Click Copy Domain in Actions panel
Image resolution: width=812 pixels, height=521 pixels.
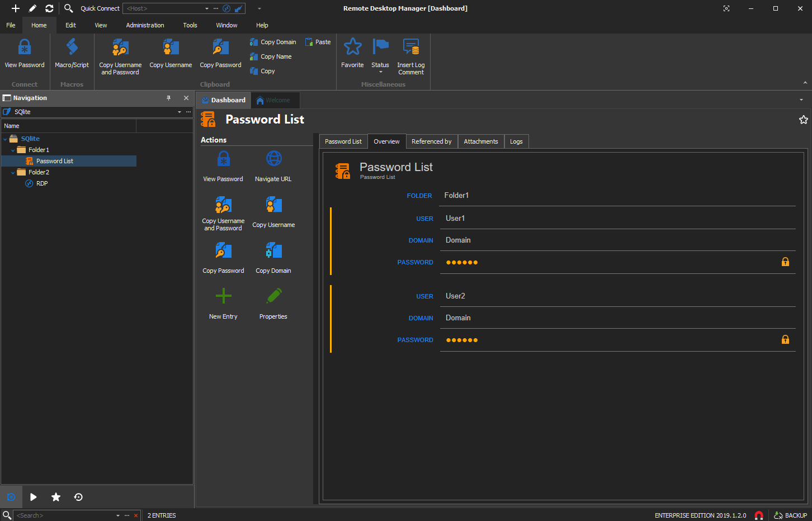(x=273, y=258)
